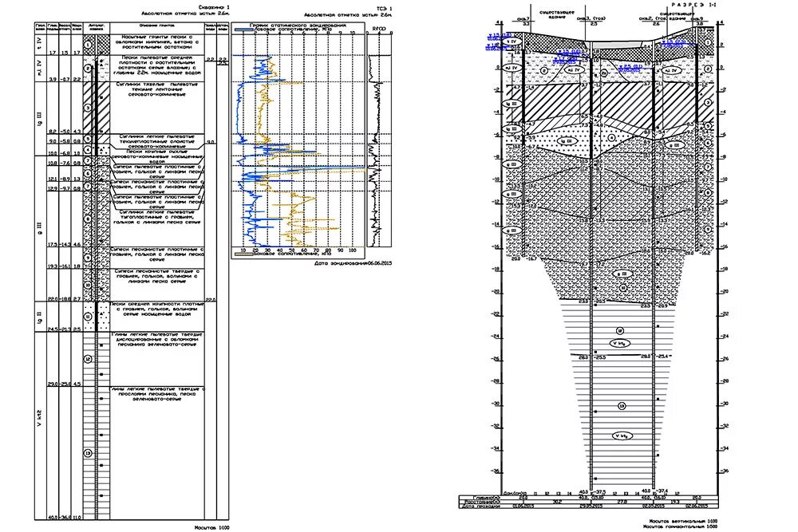Image resolution: width=798 pixels, height=532 pixels.
Task: Select layer circle 11 in borehole column
Action: click(x=88, y=317)
